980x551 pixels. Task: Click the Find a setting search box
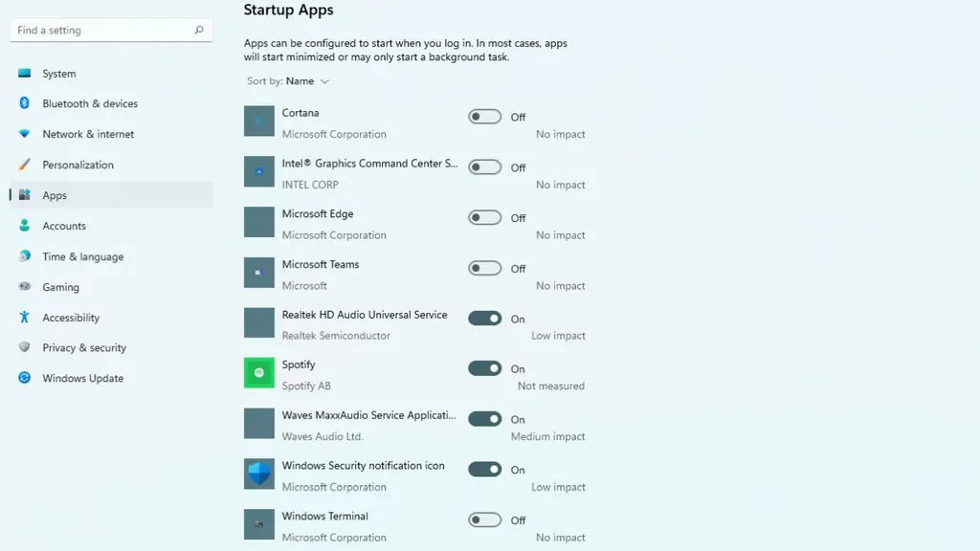point(100,31)
